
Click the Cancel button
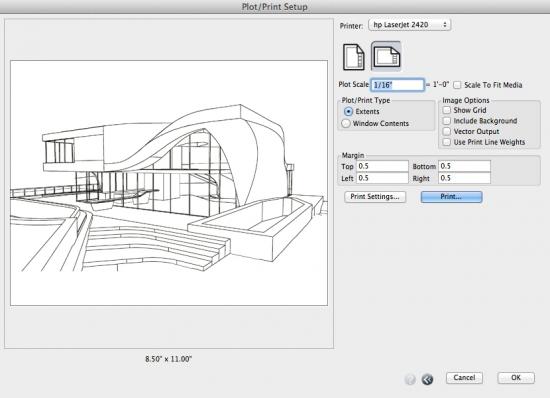click(x=464, y=378)
